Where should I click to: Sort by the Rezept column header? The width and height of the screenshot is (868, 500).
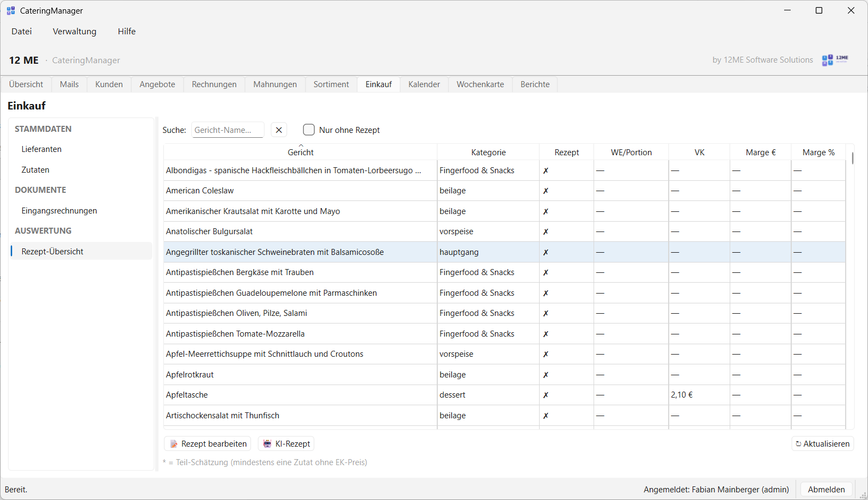tap(566, 152)
